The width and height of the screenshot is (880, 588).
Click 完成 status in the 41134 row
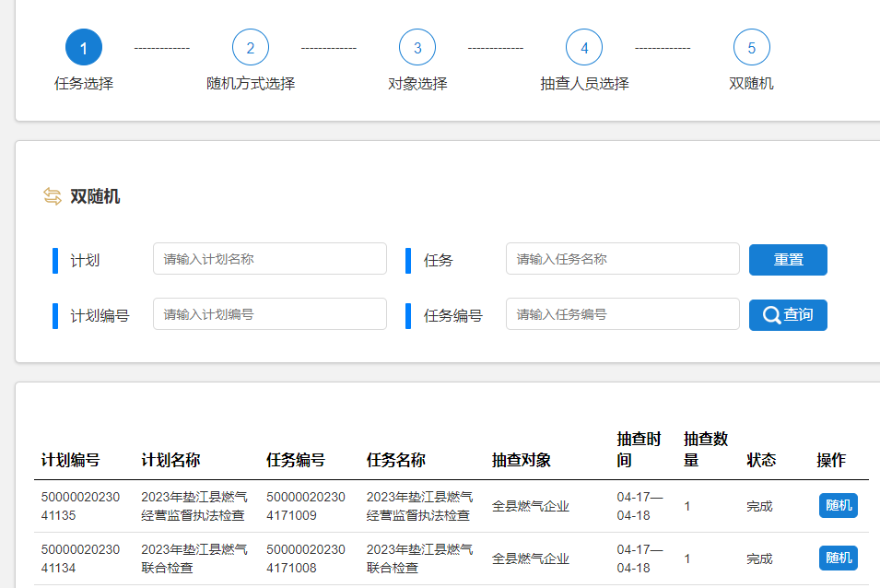[x=759, y=559]
